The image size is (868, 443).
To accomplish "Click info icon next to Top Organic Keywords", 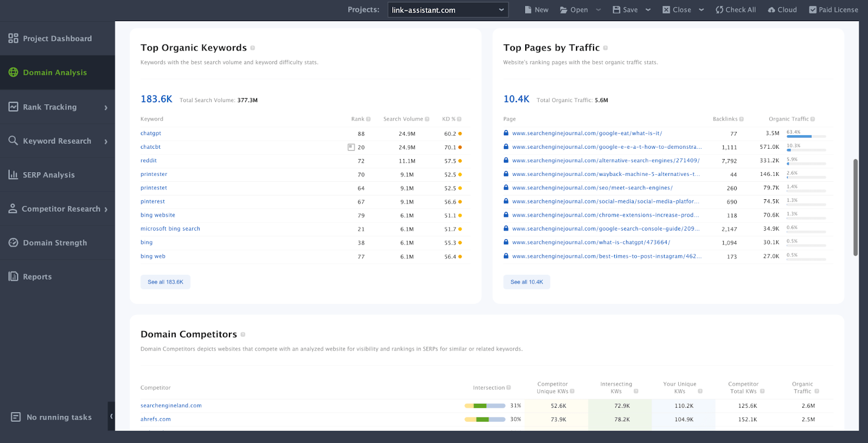I will pos(253,48).
